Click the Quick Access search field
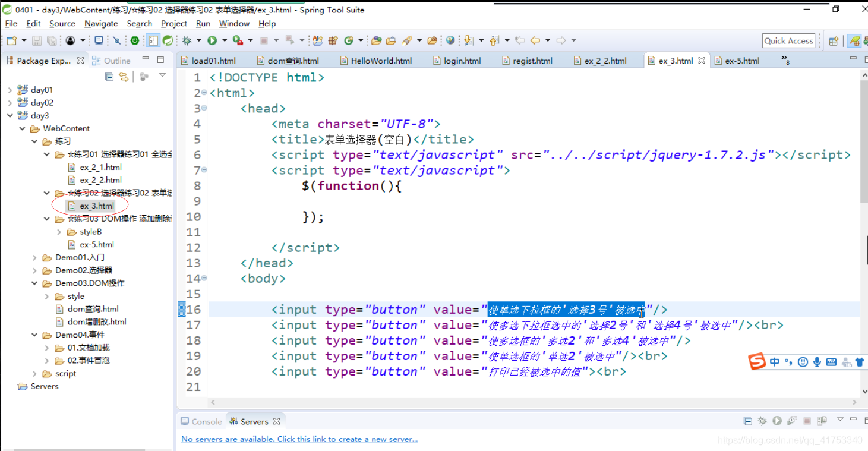The width and height of the screenshot is (868, 451). pyautogui.click(x=788, y=41)
